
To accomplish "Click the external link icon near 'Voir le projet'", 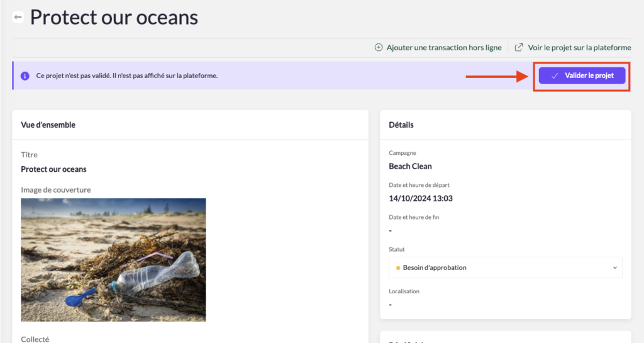I will [x=519, y=47].
